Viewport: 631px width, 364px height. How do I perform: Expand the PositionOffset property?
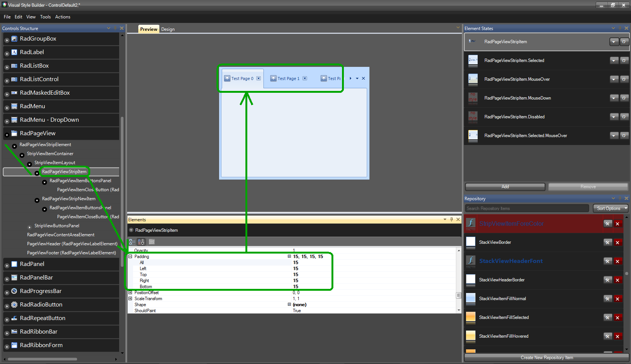point(130,293)
